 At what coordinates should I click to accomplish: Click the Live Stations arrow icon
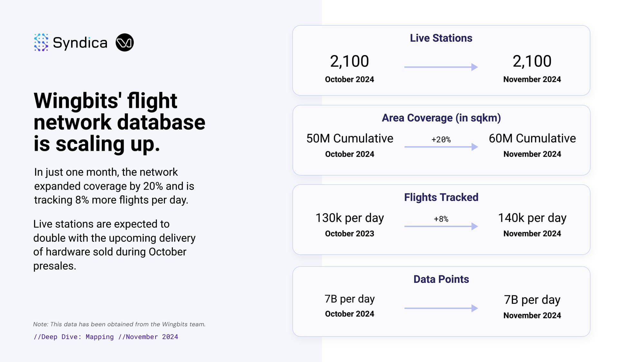441,67
